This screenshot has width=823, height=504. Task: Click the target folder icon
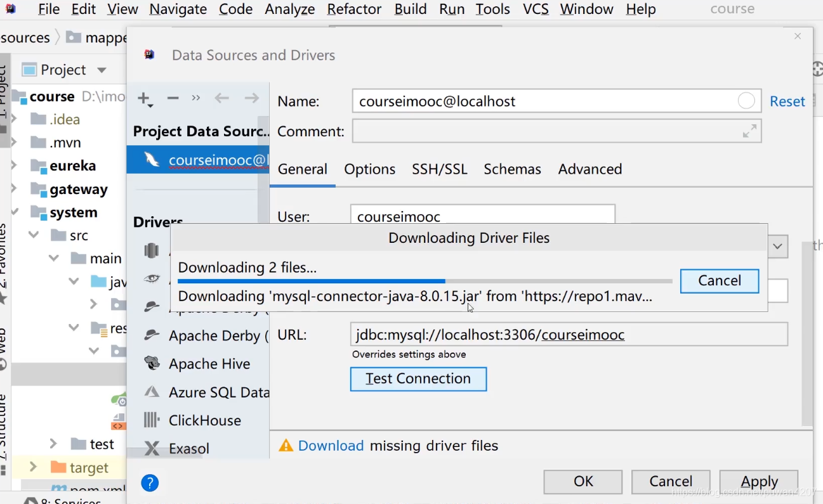(58, 467)
